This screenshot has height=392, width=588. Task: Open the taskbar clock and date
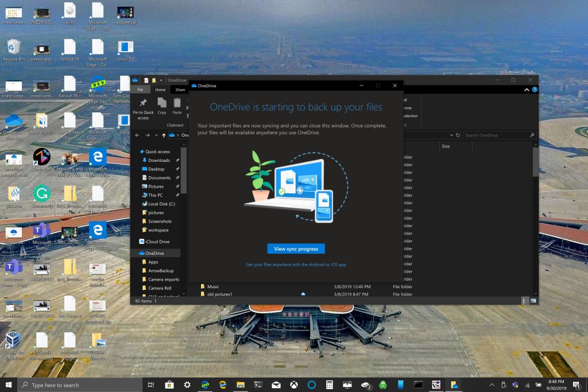coord(556,385)
